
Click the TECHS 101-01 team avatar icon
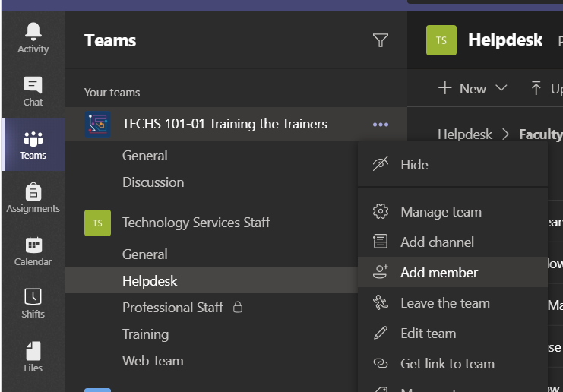tap(98, 124)
